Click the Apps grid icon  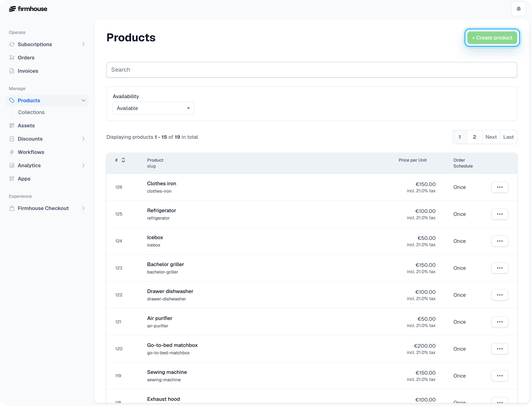[12, 179]
